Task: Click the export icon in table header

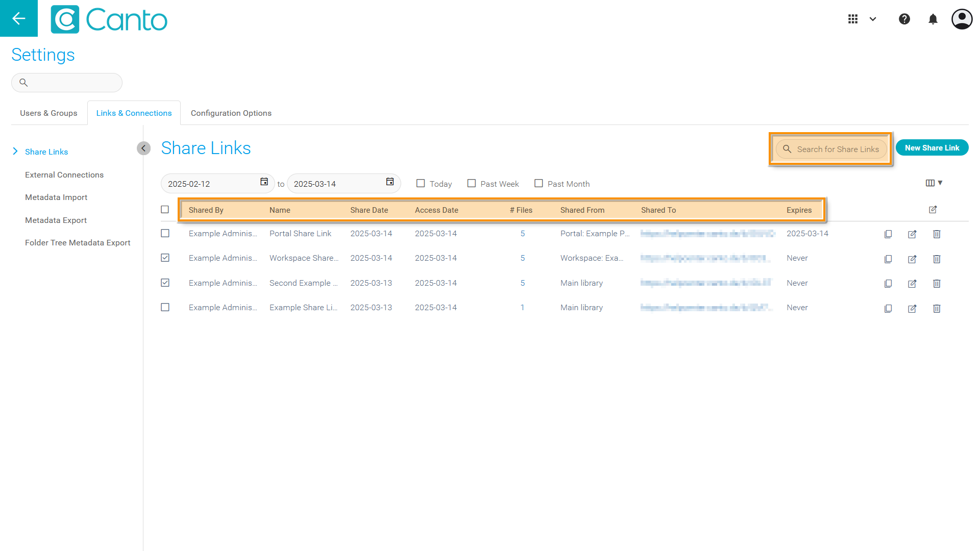Action: (933, 210)
